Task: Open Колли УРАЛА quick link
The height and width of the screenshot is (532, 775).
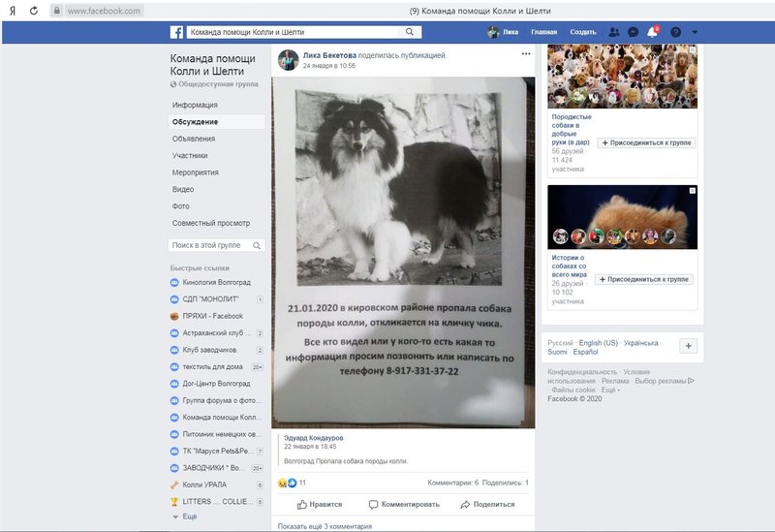Action: (204, 485)
